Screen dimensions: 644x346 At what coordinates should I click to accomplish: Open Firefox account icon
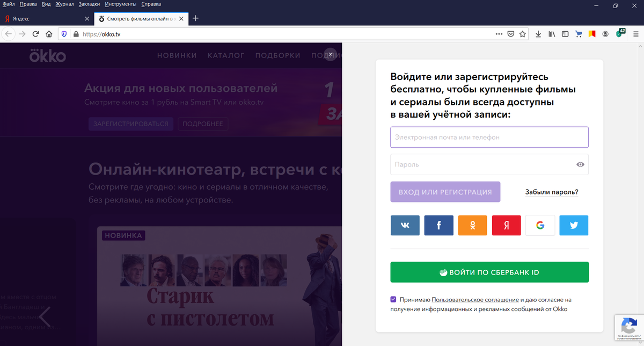pos(605,33)
